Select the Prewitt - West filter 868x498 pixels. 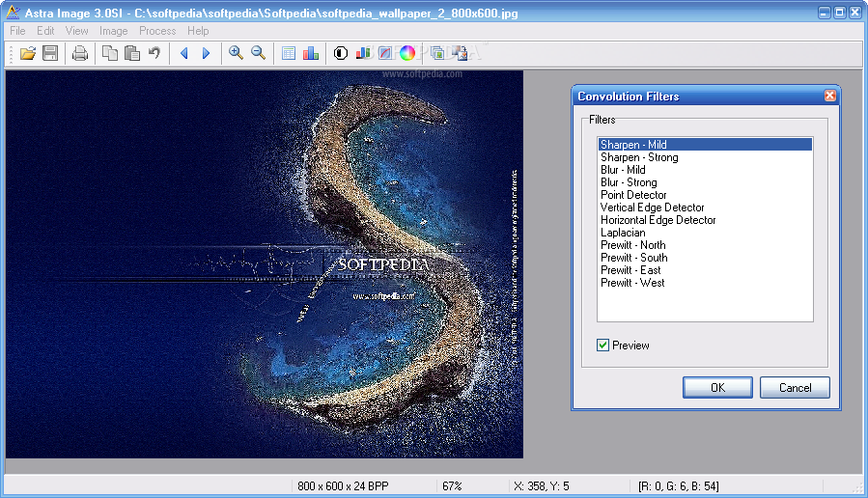coord(705,283)
